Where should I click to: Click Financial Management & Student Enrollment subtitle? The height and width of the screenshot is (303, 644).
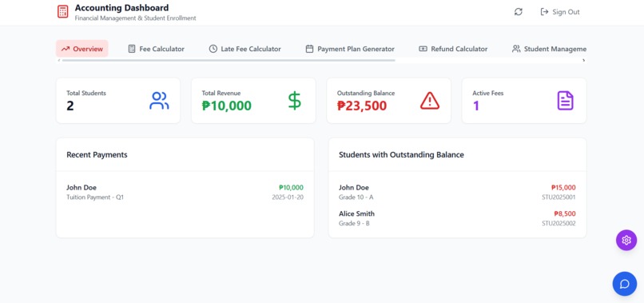click(136, 18)
